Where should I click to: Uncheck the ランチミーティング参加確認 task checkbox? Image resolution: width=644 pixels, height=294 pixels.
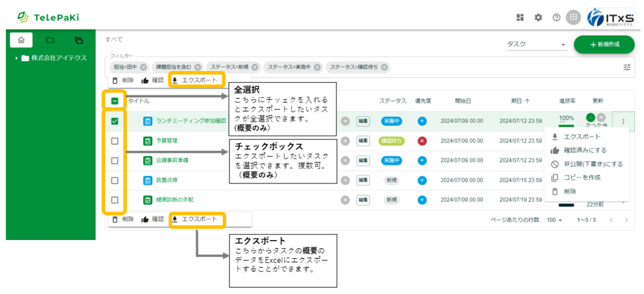coord(114,121)
